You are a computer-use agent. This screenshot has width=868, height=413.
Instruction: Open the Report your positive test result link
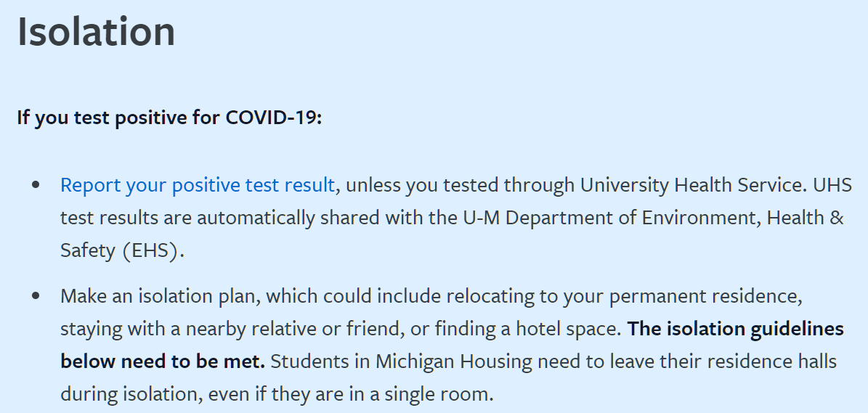[x=198, y=185]
